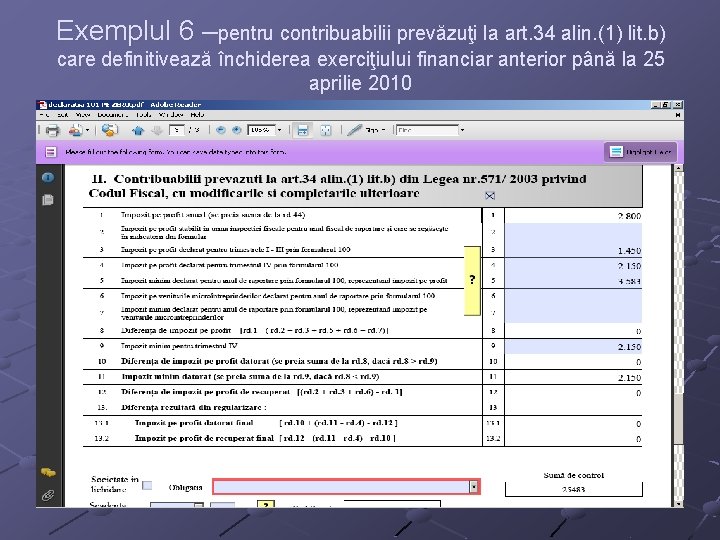Click the zoom in icon
This screenshot has width=720, height=540.
(236, 130)
